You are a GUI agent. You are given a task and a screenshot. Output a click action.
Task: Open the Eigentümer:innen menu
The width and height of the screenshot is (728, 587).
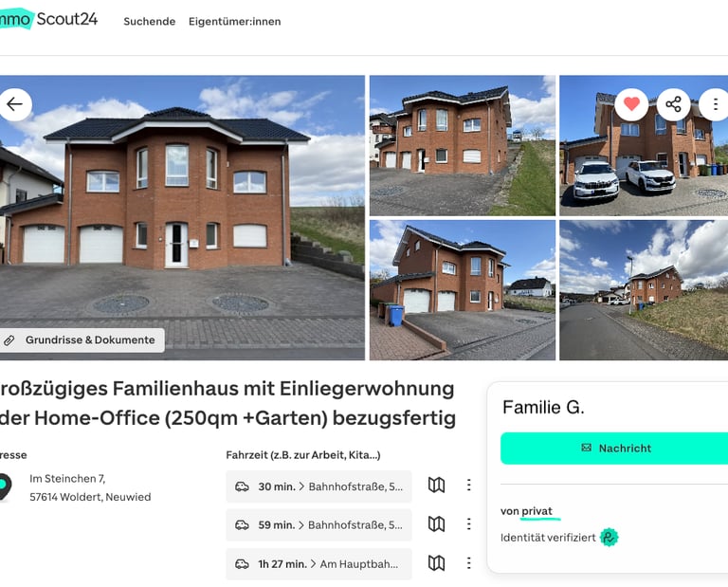(x=234, y=22)
